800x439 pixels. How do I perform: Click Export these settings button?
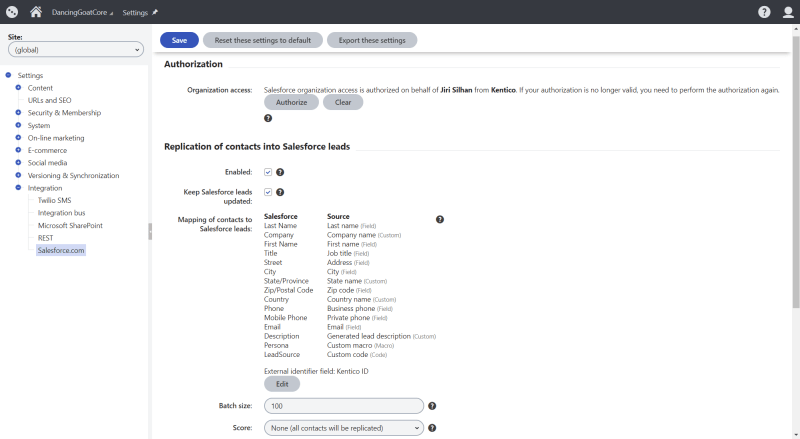(x=372, y=40)
